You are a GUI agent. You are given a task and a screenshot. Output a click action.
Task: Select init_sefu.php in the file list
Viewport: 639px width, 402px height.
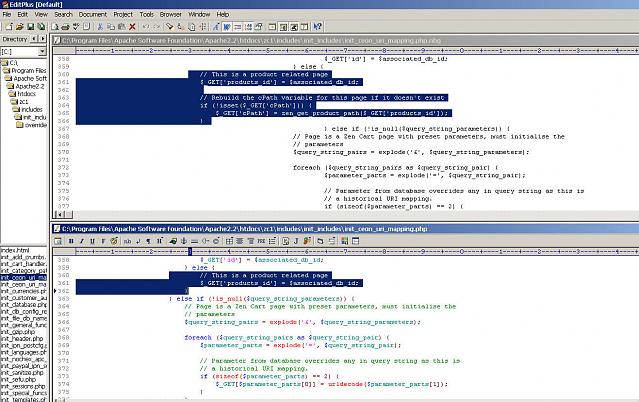click(18, 379)
